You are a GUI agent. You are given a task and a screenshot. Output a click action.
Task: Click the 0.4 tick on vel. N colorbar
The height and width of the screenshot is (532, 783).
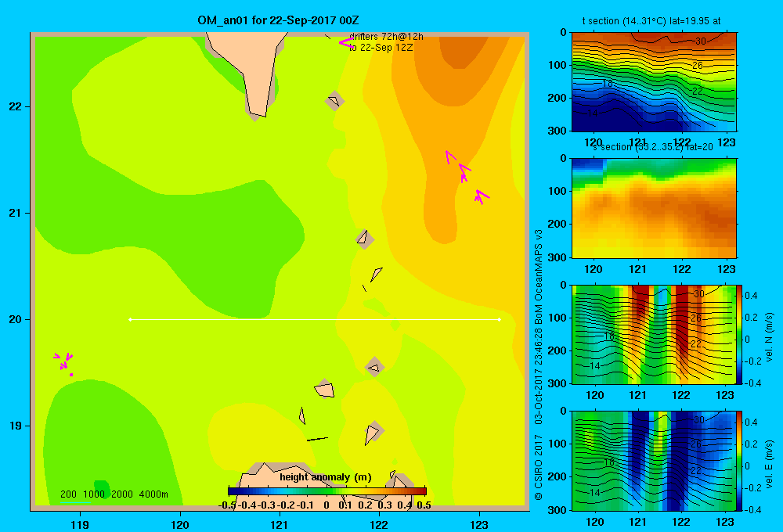click(x=751, y=296)
